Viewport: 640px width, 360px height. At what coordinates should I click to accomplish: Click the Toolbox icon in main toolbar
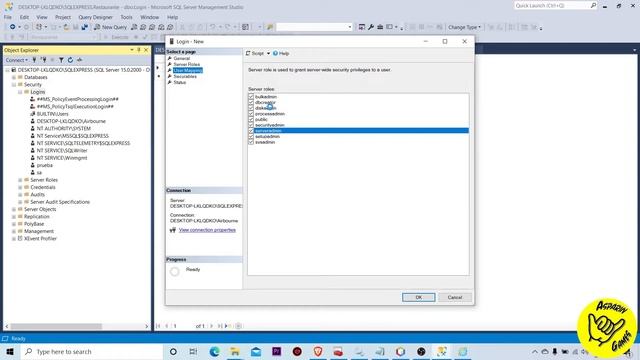tap(380, 27)
